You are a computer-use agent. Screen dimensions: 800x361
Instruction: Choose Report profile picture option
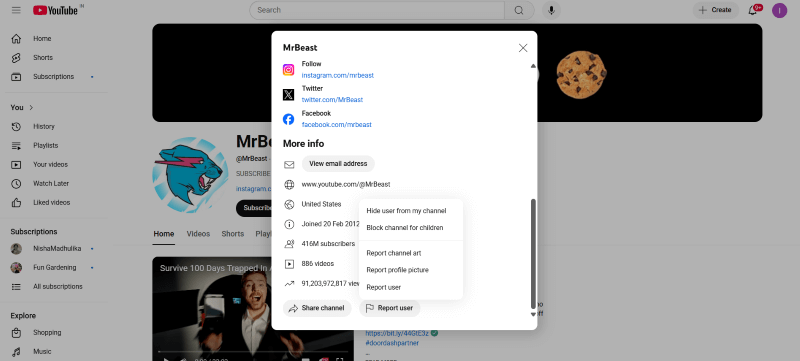point(397,270)
